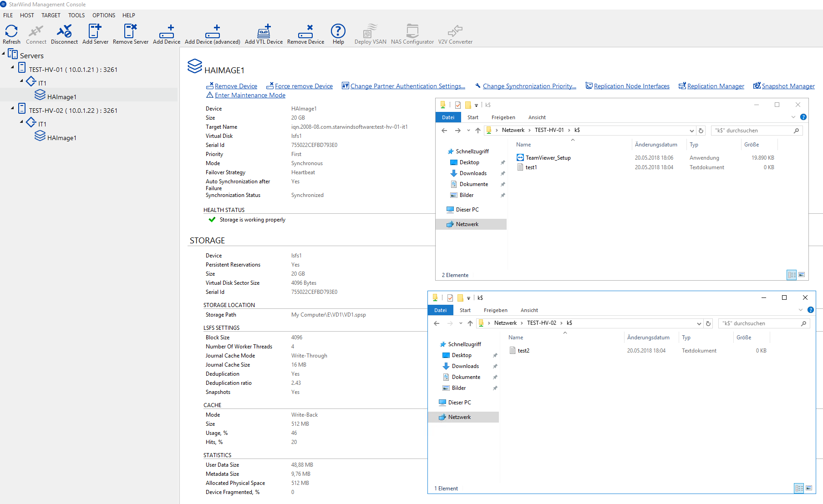The image size is (823, 504).
Task: Click refresh button in TEST-HV-02 explorer
Action: pos(708,323)
